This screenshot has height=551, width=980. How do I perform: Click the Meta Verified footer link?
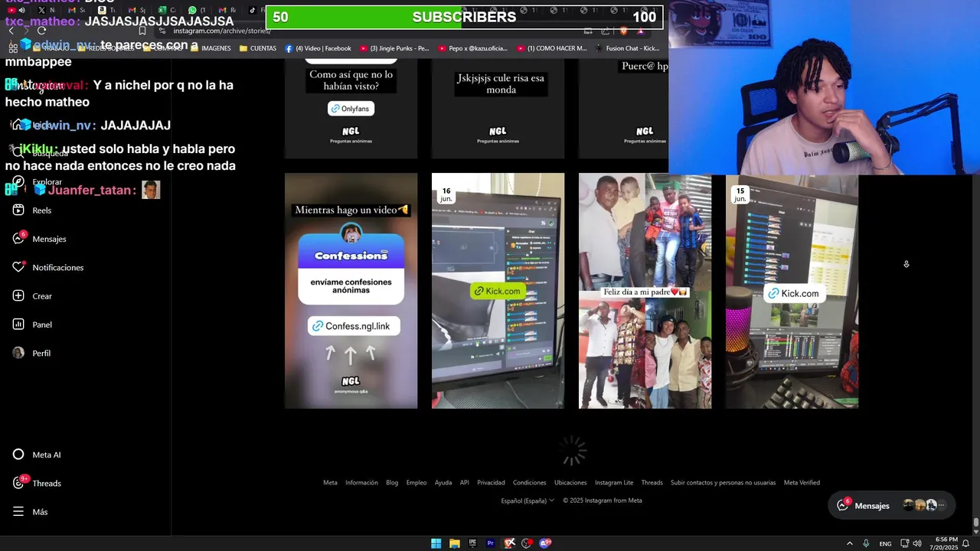[x=802, y=483]
